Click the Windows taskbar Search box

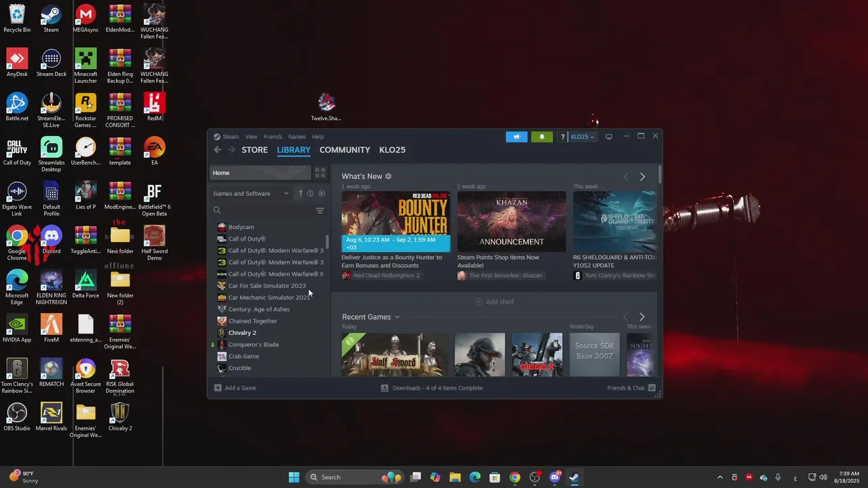pyautogui.click(x=354, y=477)
